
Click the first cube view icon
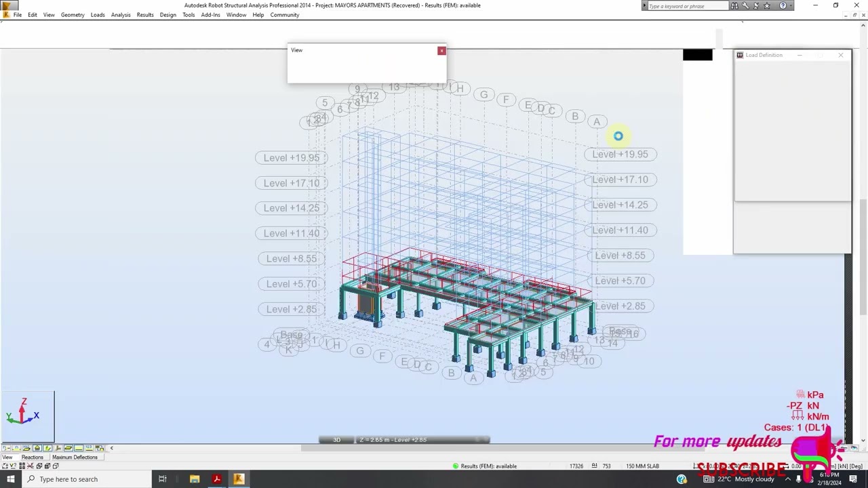click(39, 466)
